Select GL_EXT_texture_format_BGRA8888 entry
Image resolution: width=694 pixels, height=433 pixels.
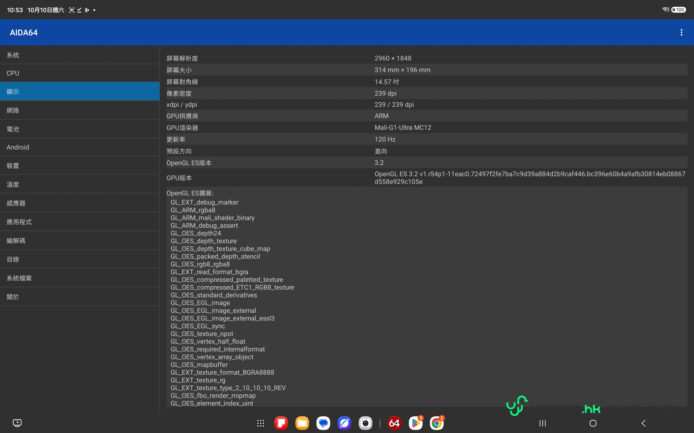[222, 372]
